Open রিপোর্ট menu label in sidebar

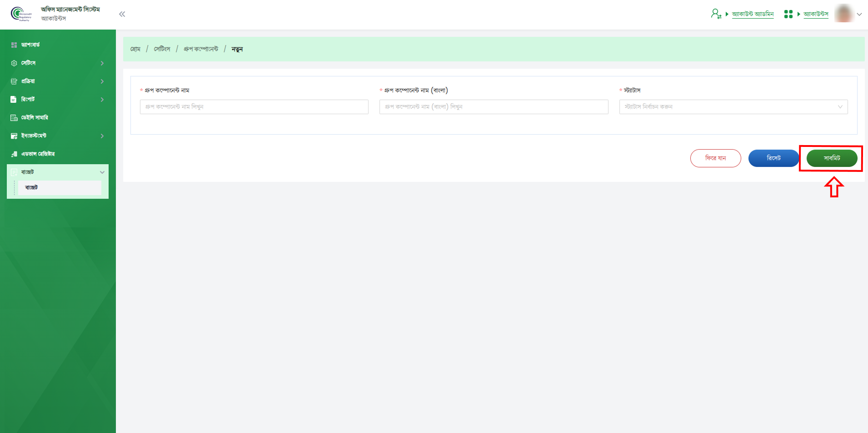(28, 100)
